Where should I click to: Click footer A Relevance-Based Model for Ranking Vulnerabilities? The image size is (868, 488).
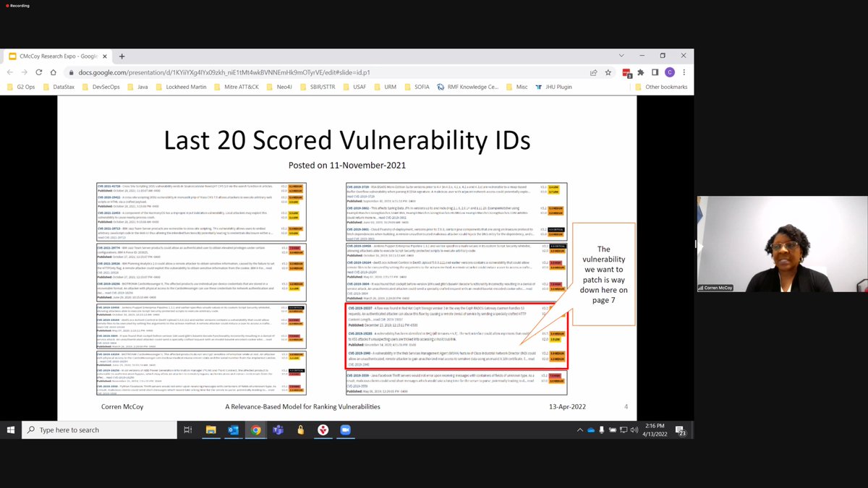point(302,407)
